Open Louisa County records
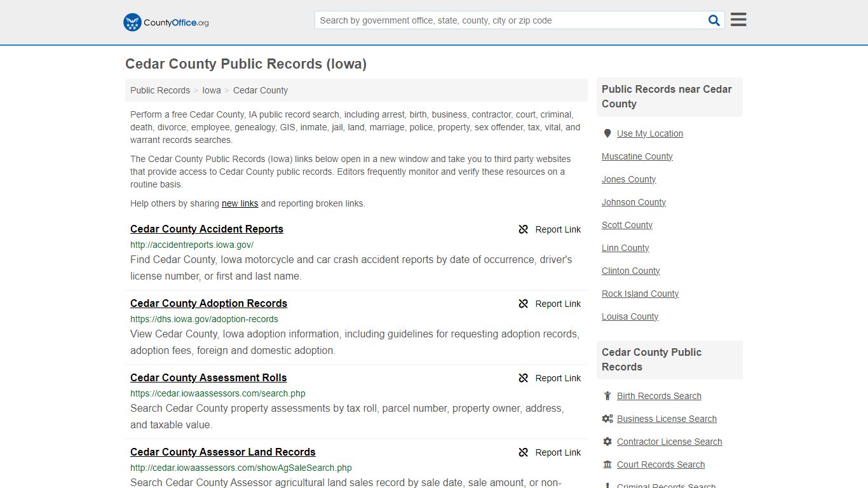 pyautogui.click(x=630, y=316)
